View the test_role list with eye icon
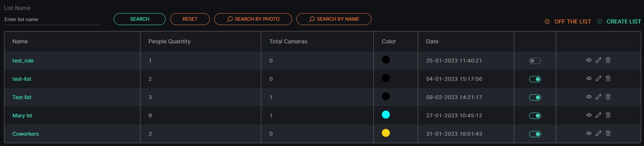This screenshot has height=146, width=644. click(x=589, y=60)
